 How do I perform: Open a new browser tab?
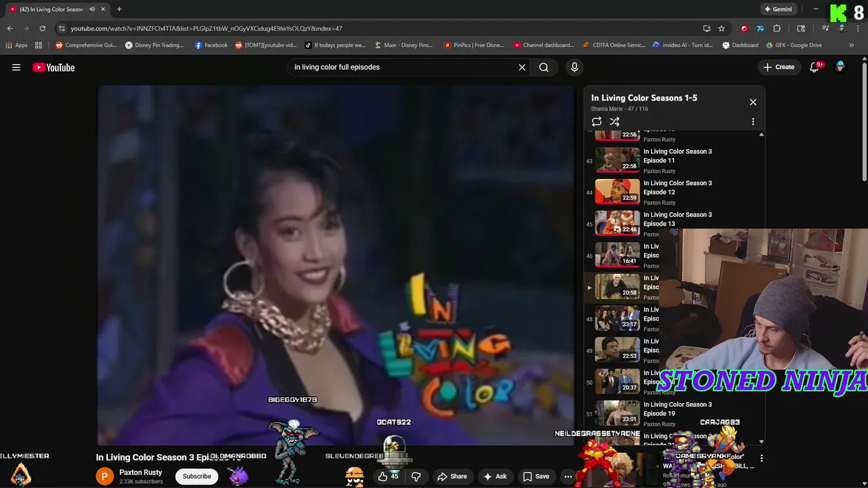(119, 9)
